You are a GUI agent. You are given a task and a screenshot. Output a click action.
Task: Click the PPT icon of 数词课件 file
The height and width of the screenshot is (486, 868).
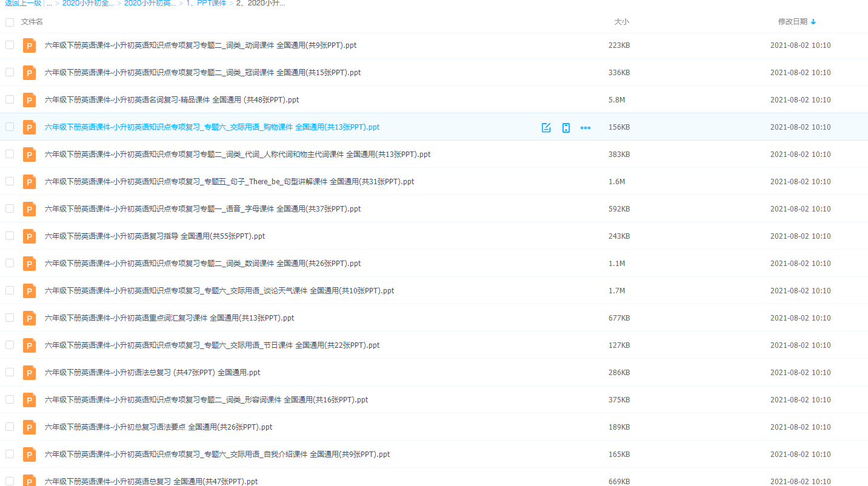click(x=29, y=264)
